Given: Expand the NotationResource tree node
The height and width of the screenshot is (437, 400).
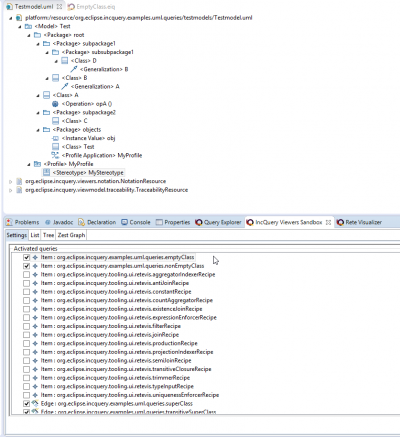Looking at the screenshot, I should [x=11, y=182].
